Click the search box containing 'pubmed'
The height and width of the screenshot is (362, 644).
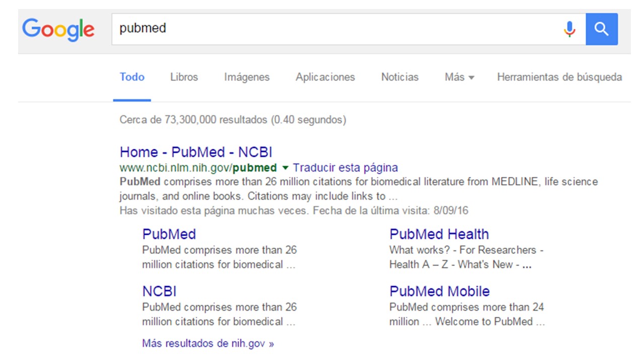click(348, 29)
